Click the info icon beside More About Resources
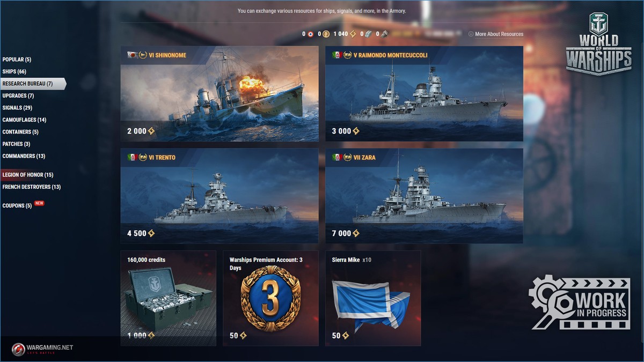 click(471, 34)
